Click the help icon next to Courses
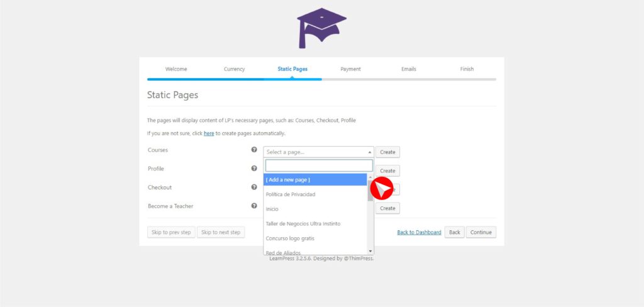644x307 pixels. (x=254, y=150)
